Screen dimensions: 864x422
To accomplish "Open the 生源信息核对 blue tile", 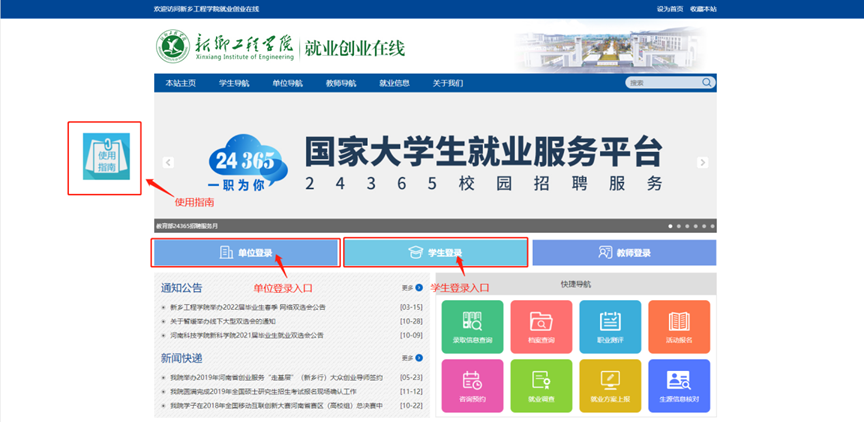I will 679,386.
